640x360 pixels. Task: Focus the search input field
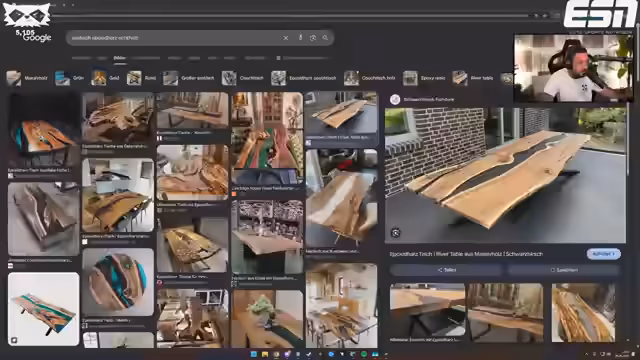click(176, 38)
